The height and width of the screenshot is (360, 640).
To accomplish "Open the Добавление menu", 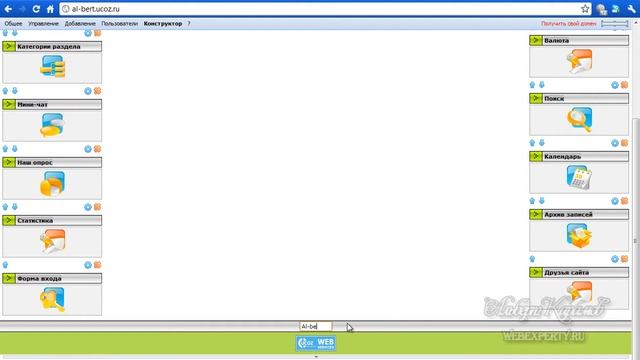I will (x=80, y=24).
